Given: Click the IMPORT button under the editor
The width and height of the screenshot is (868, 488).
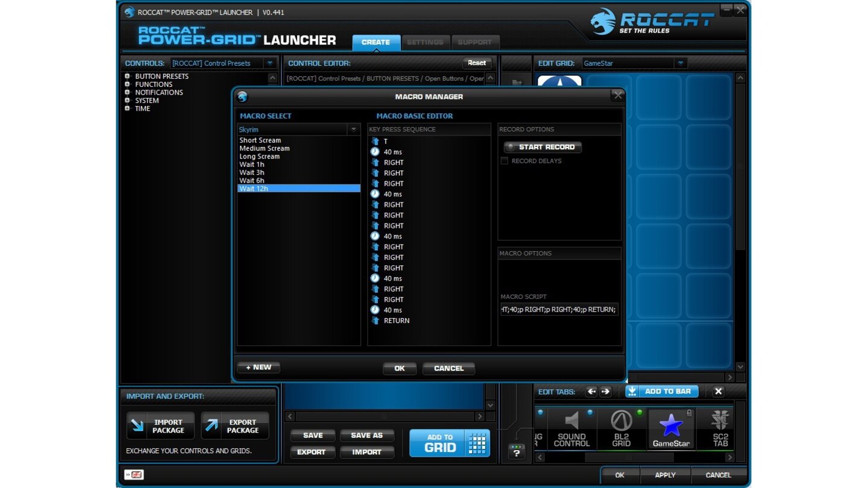Looking at the screenshot, I should click(x=367, y=452).
